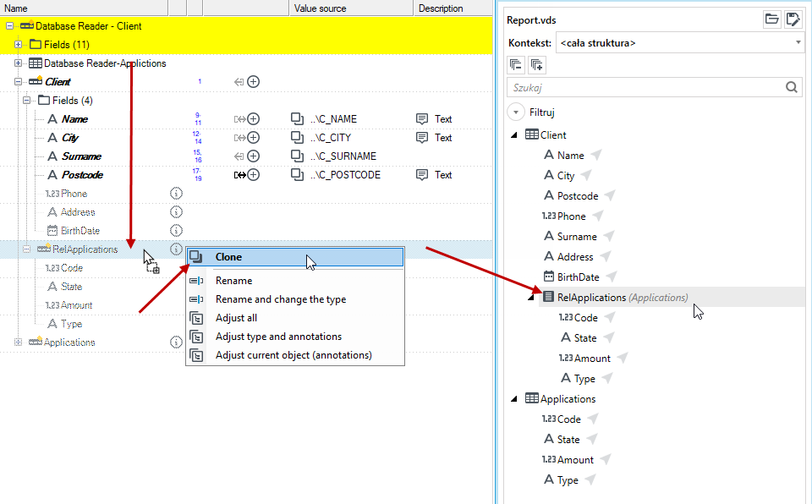Click the edit/save document icon beside Report.vds
The image size is (812, 504).
tap(793, 19)
